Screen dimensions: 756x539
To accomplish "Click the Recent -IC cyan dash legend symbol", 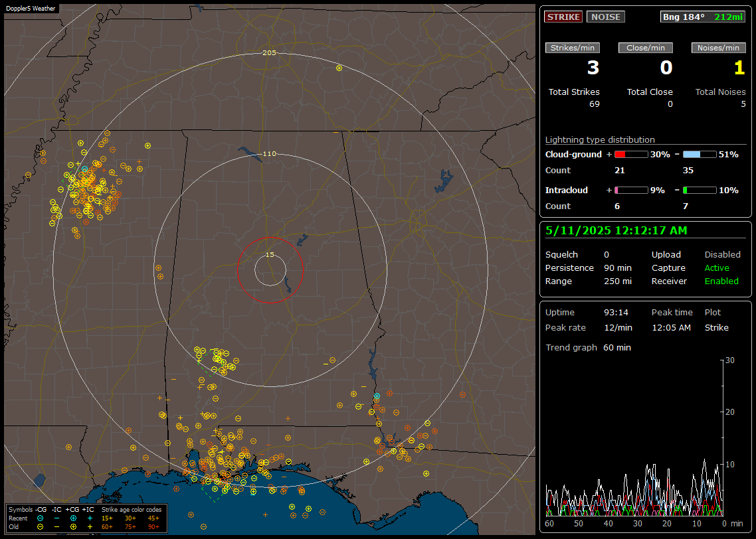I will pyautogui.click(x=56, y=518).
